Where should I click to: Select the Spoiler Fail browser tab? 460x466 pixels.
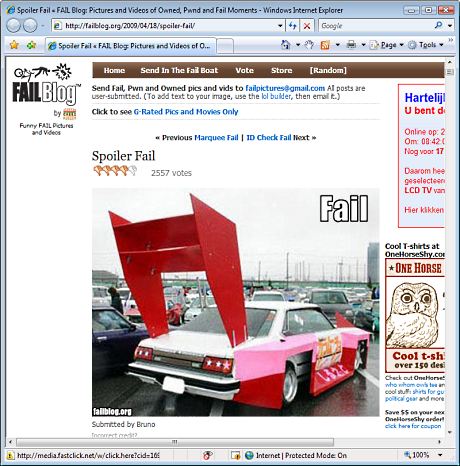(x=131, y=46)
